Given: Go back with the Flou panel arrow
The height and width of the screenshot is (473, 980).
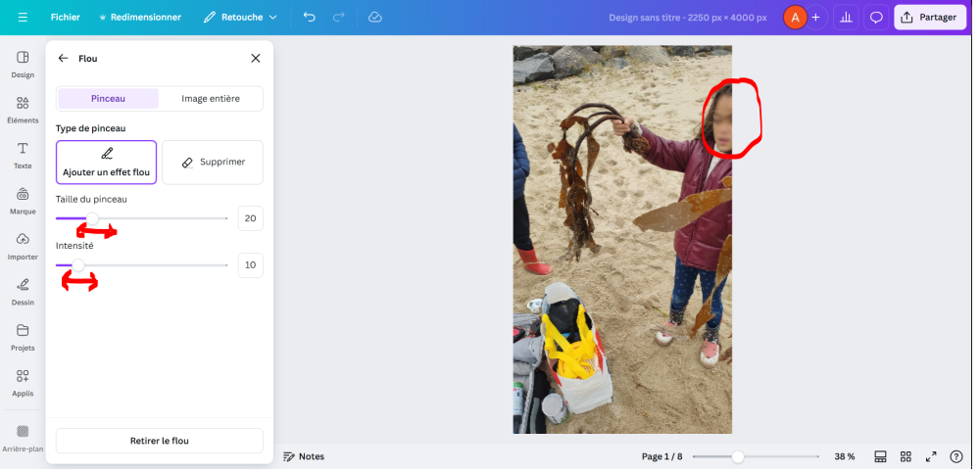Looking at the screenshot, I should 64,59.
